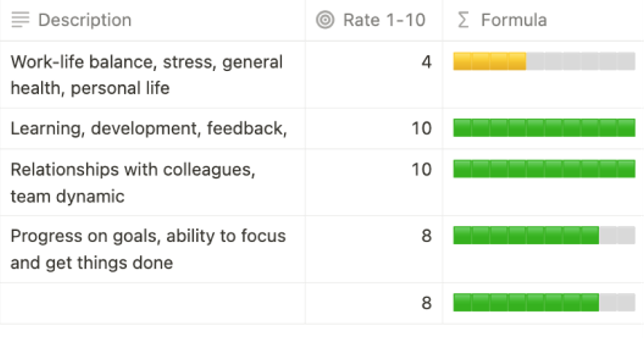Click rating 8 in the last row

(x=426, y=303)
